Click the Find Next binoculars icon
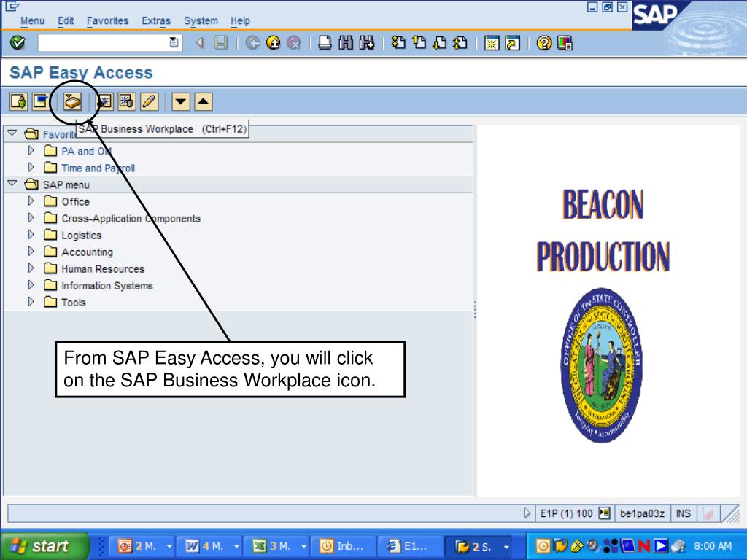The image size is (747, 560). click(367, 43)
